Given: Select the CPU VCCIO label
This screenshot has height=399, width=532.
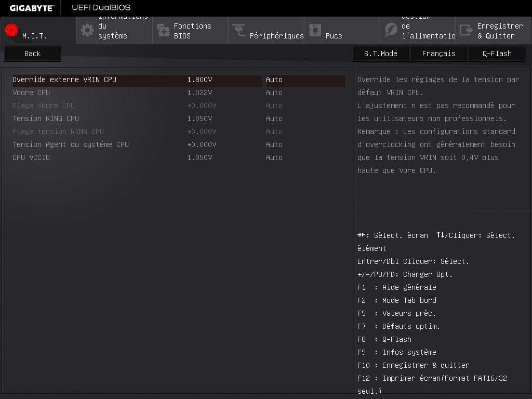Looking at the screenshot, I should tap(31, 158).
